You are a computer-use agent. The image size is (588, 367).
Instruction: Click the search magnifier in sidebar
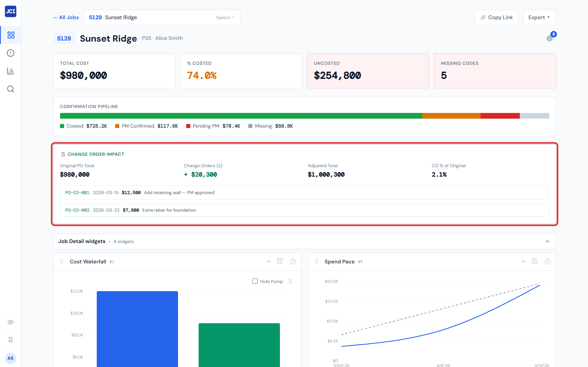tap(11, 89)
